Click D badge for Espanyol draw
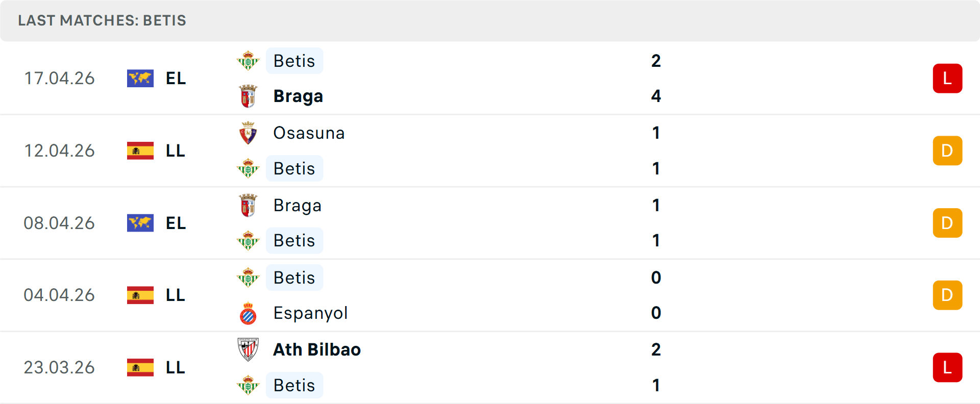 pyautogui.click(x=947, y=295)
